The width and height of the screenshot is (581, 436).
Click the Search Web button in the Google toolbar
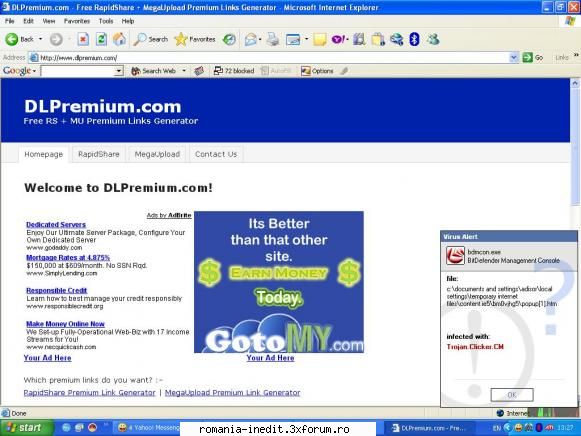click(153, 71)
